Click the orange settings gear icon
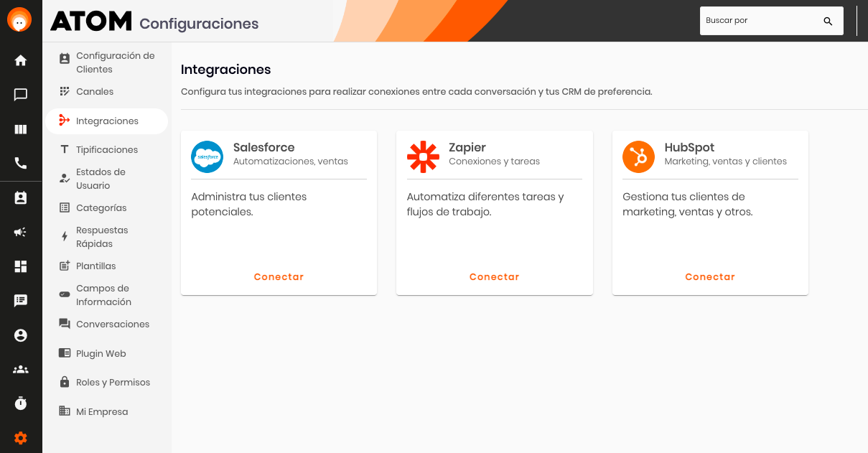 (x=21, y=438)
